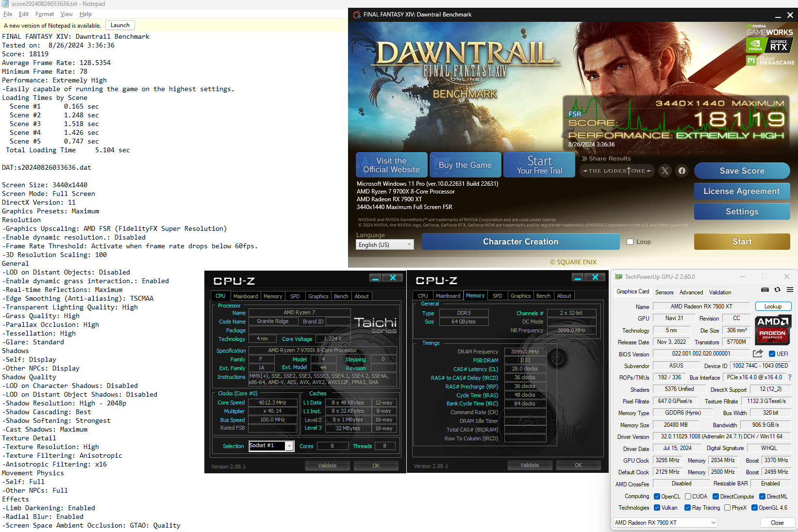The image size is (798, 532).
Task: Click Visit the Official Website
Action: pyautogui.click(x=391, y=165)
